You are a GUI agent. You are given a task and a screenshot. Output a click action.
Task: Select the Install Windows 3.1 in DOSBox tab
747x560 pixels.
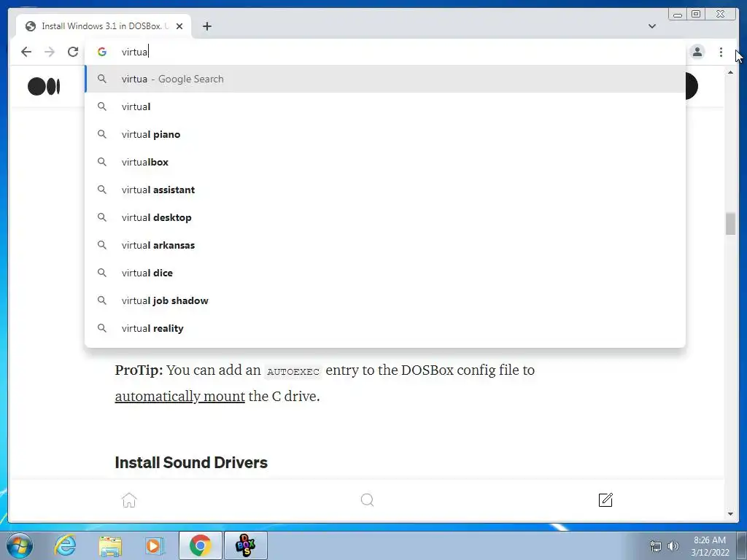pos(104,26)
